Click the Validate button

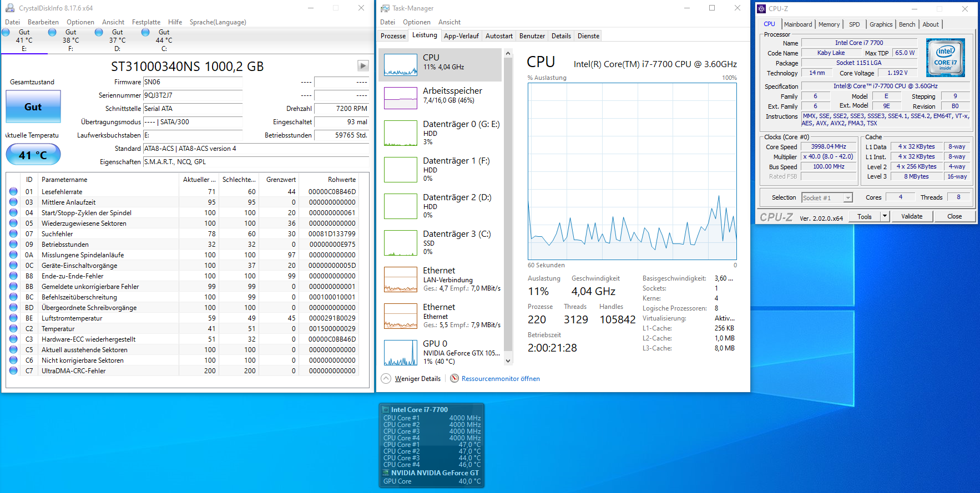tap(912, 216)
